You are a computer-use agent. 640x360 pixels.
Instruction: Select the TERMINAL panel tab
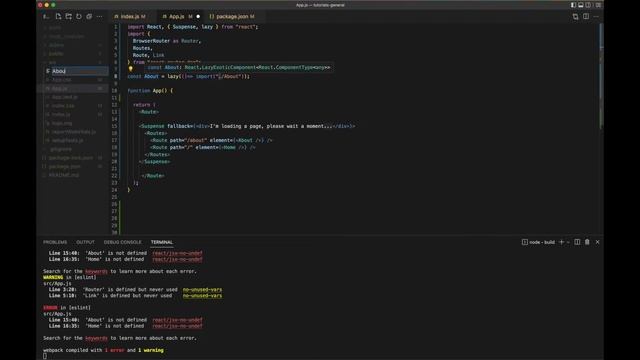(x=162, y=242)
